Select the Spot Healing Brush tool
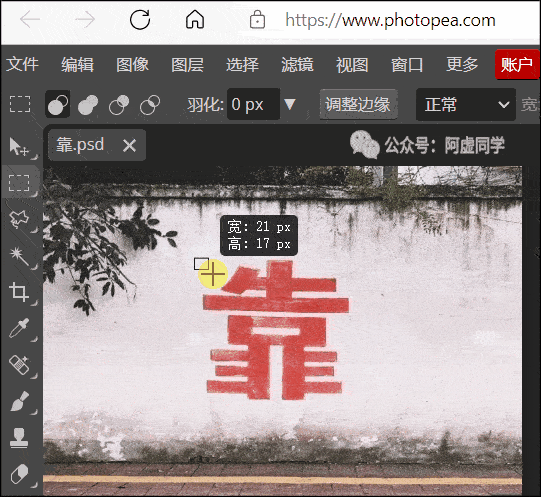Screen dimensions: 541x497 [19, 365]
